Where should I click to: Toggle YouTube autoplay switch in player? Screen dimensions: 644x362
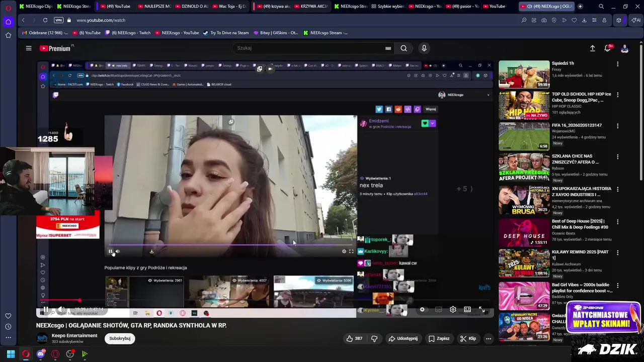[x=423, y=309]
